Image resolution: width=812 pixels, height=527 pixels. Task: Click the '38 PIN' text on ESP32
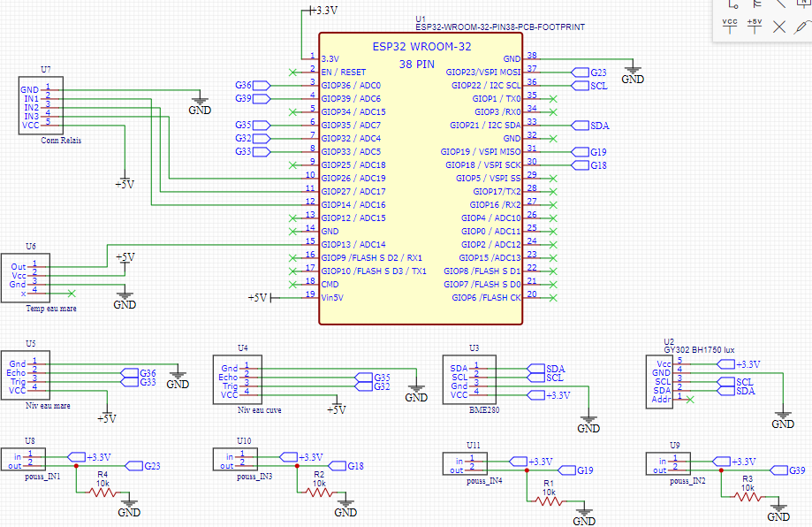(417, 65)
